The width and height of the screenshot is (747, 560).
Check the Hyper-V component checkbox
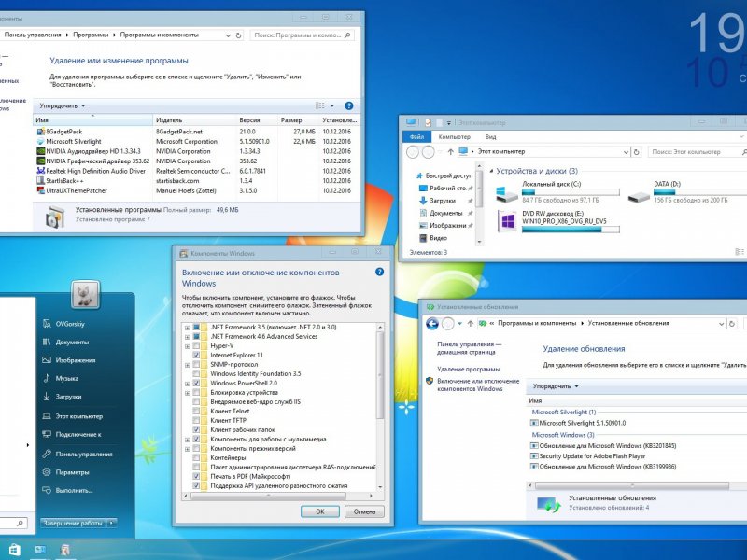196,345
